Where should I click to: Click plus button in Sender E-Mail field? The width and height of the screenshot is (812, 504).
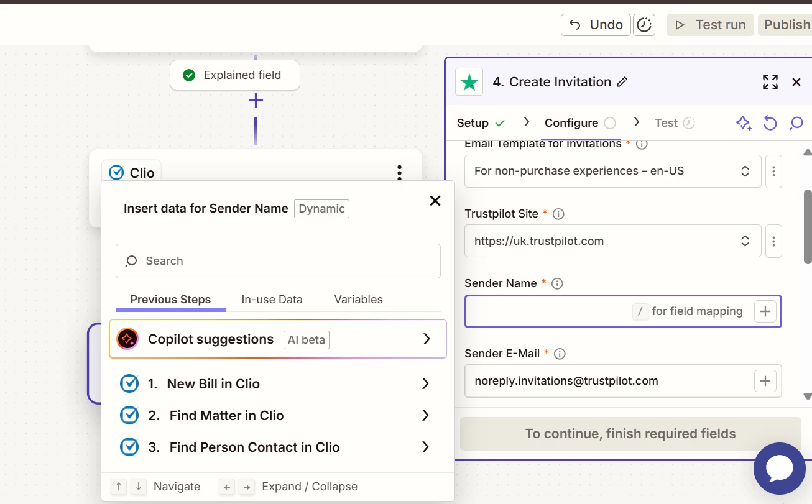[x=765, y=381]
